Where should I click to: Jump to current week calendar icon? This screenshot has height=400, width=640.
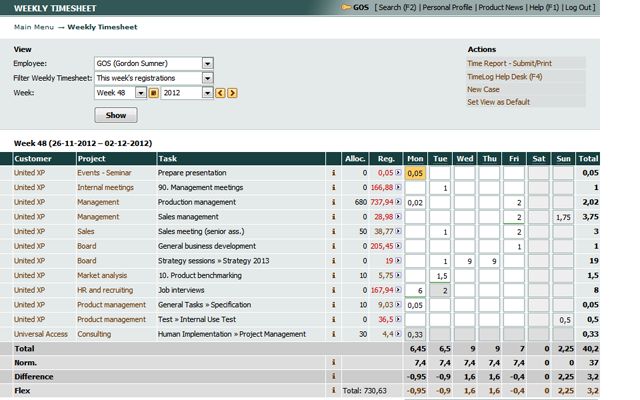coord(153,93)
